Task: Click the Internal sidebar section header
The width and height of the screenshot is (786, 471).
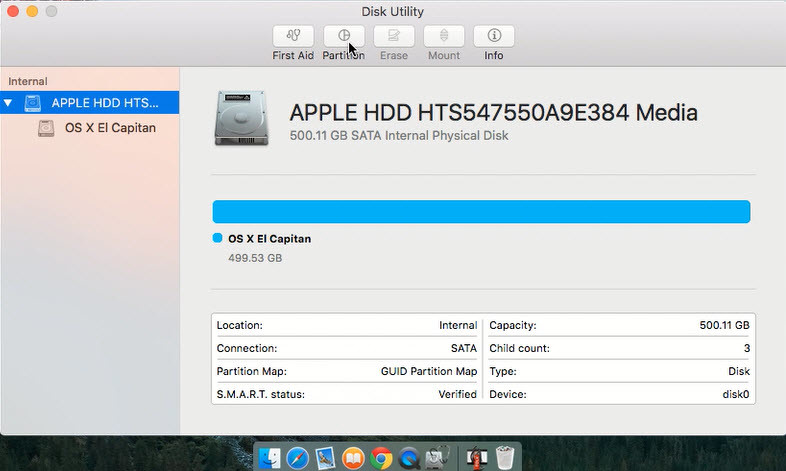Action: click(28, 81)
